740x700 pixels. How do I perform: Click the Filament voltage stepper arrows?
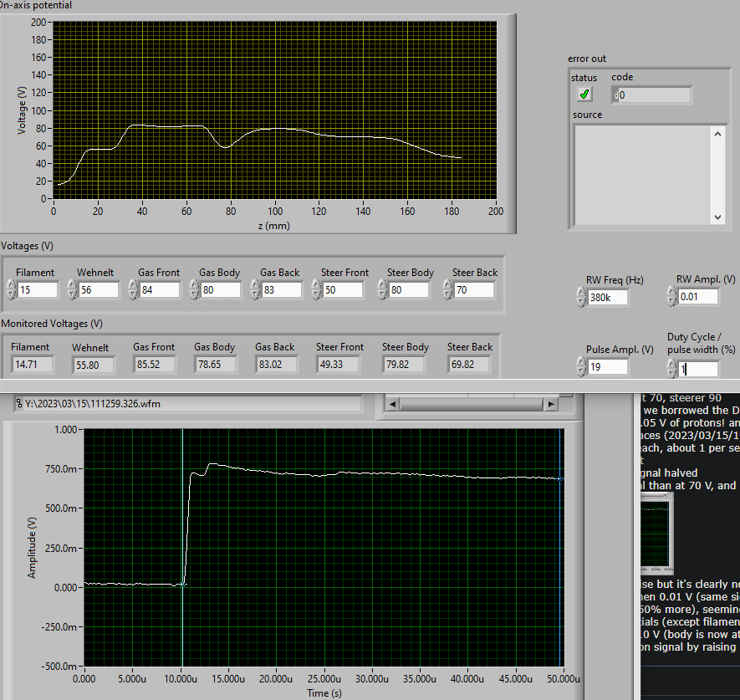[11, 289]
